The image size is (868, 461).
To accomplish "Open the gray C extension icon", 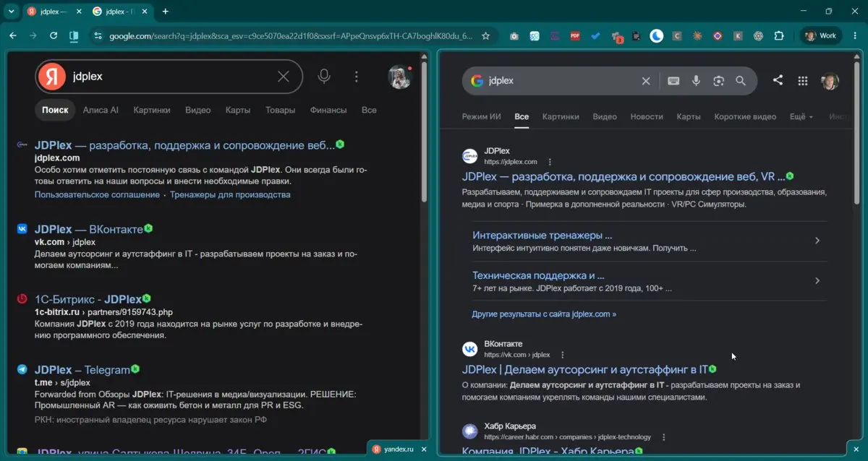I will coord(677,35).
